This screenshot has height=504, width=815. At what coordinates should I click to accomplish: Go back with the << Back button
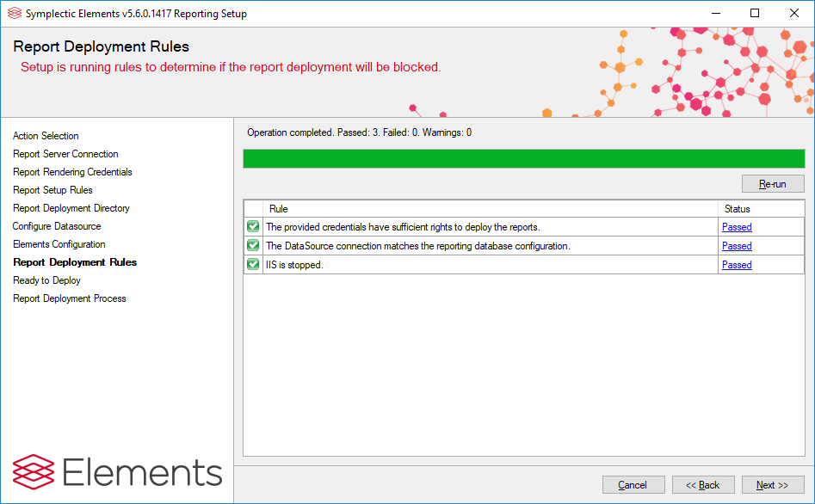(x=703, y=485)
